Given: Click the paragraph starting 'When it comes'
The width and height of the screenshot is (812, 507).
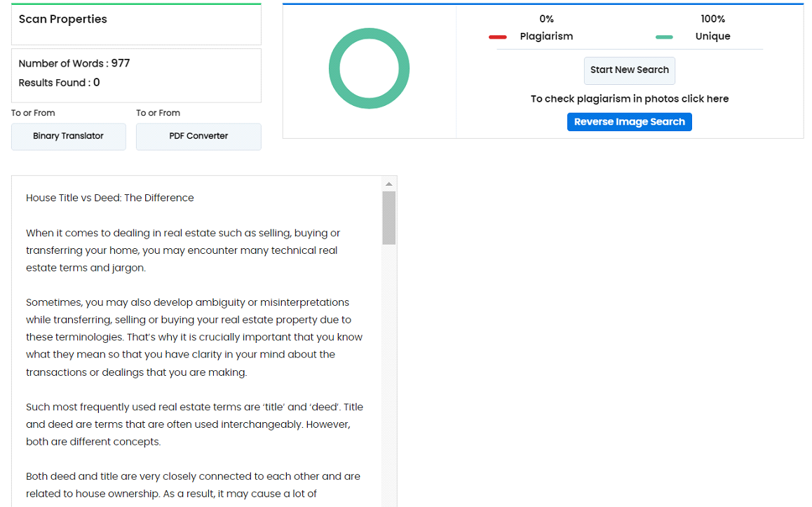Looking at the screenshot, I should (x=183, y=250).
